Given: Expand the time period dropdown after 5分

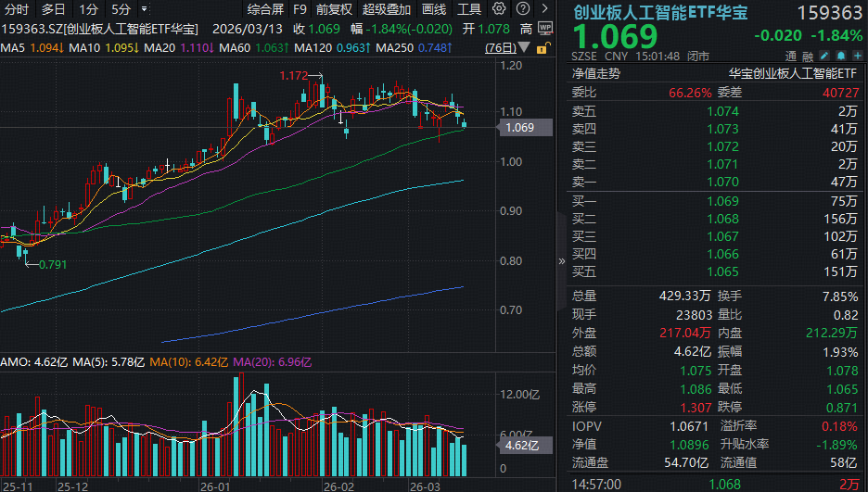Looking at the screenshot, I should 144,9.
